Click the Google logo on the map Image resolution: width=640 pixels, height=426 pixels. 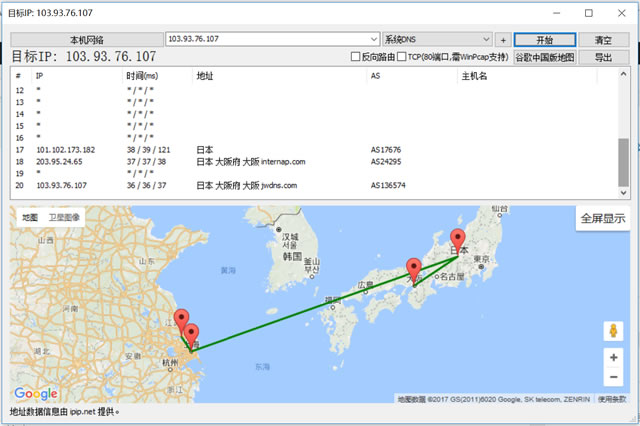pyautogui.click(x=36, y=394)
